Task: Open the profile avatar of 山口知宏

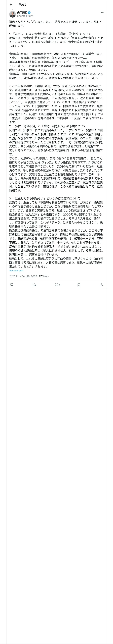Action: pos(13,14)
